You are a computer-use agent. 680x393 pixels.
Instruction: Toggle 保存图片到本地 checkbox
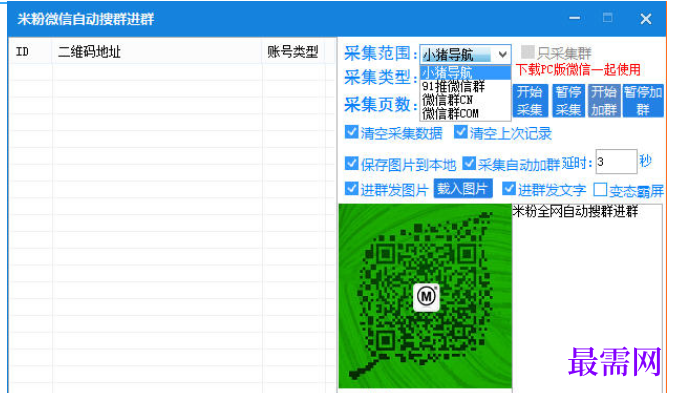[351, 163]
